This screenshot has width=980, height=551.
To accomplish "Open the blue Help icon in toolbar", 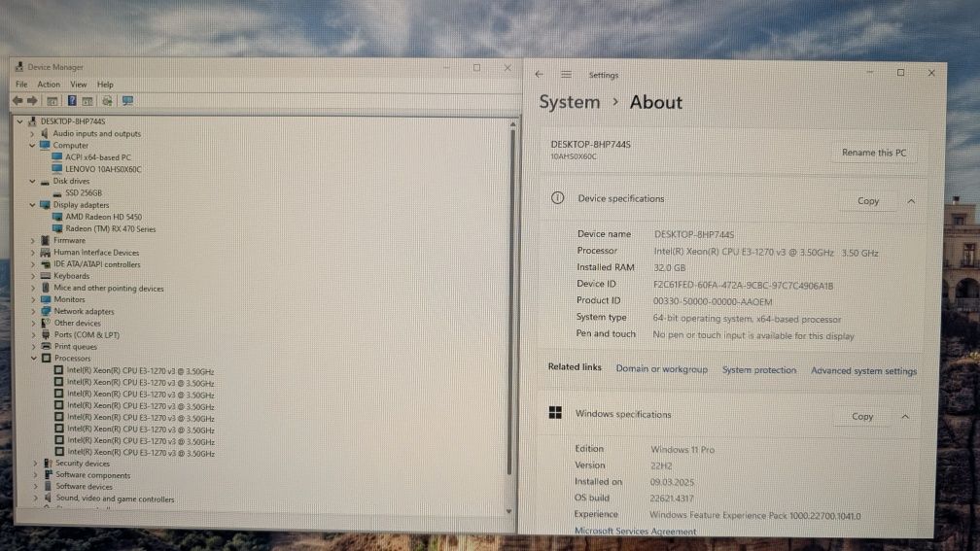I will click(72, 101).
